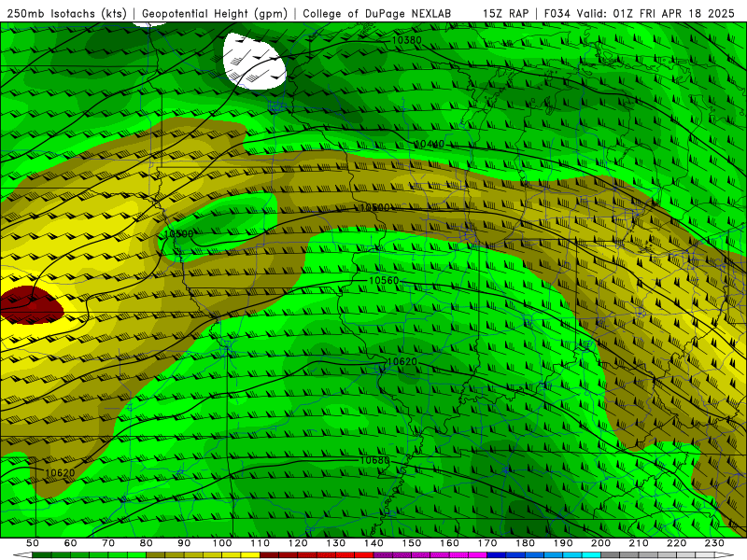Click the white oval area near the map top

tap(254, 61)
